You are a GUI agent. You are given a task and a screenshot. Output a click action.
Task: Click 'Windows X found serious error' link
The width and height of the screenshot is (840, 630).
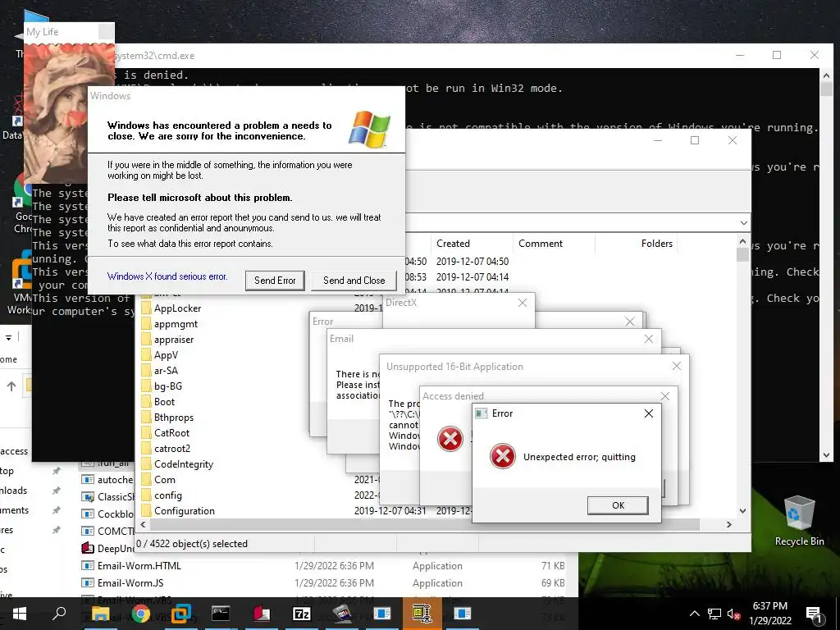(x=167, y=276)
